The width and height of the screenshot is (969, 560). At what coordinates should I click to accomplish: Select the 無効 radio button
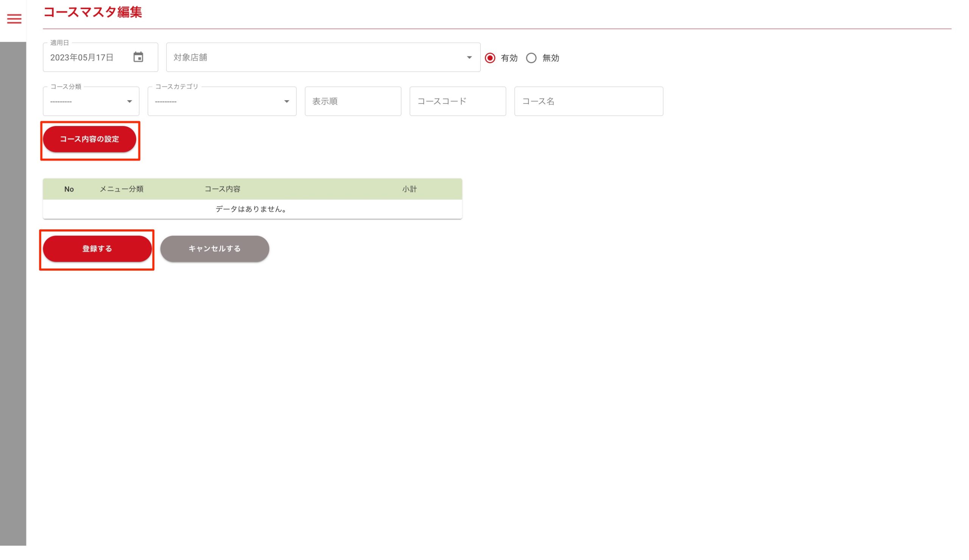point(531,58)
